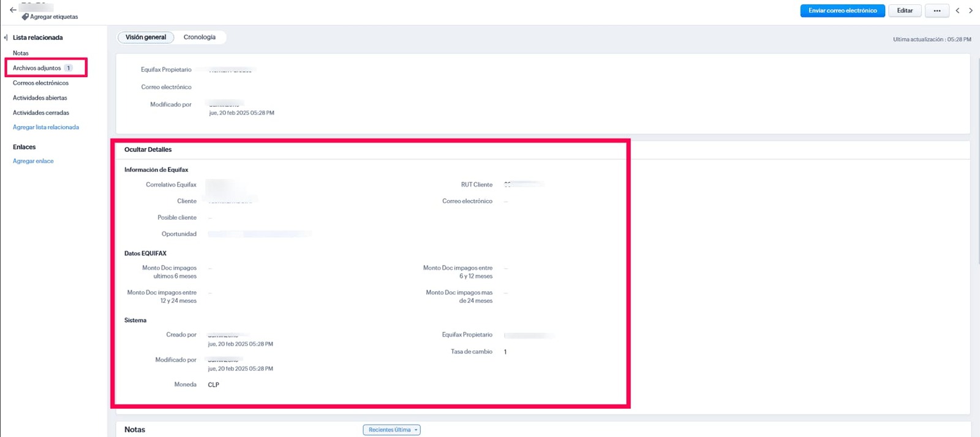Open Actividades abiertas related list

(40, 98)
